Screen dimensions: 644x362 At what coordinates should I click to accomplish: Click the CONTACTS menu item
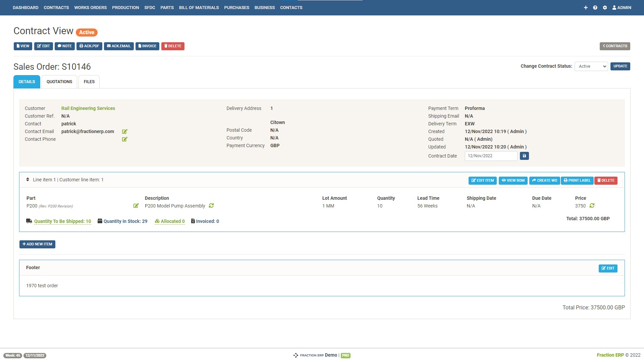pyautogui.click(x=291, y=7)
